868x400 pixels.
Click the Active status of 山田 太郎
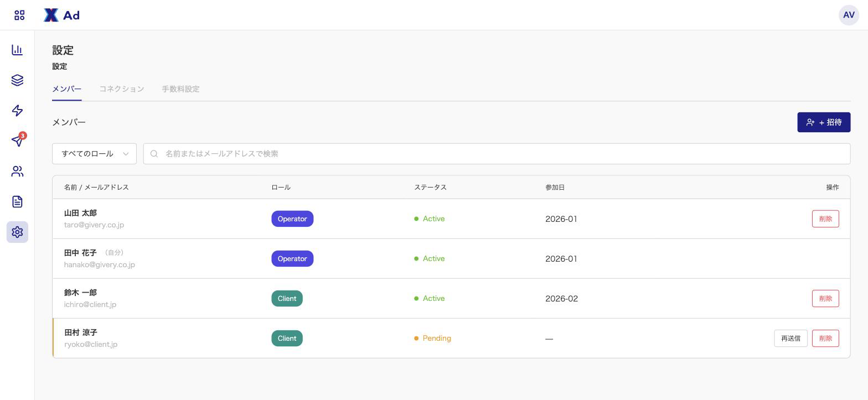pos(430,219)
